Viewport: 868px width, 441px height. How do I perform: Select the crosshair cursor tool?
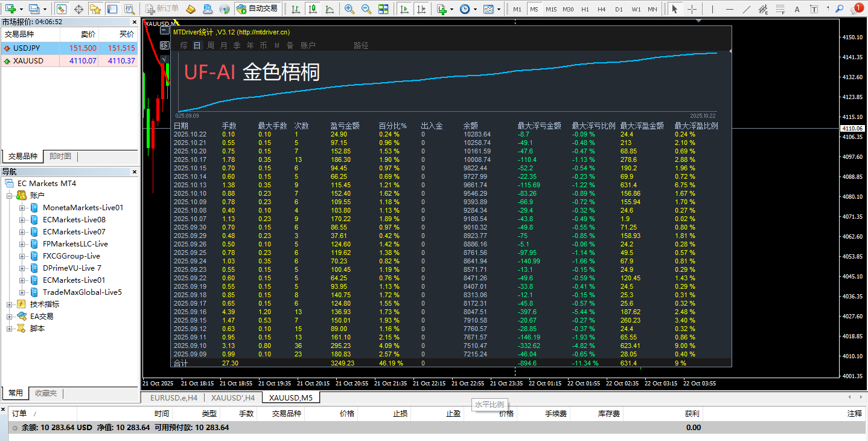[x=692, y=9]
